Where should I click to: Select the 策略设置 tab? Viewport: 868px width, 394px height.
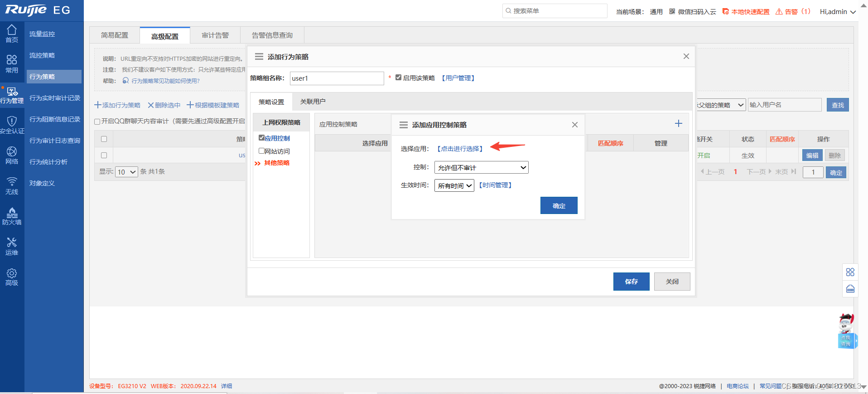[271, 102]
